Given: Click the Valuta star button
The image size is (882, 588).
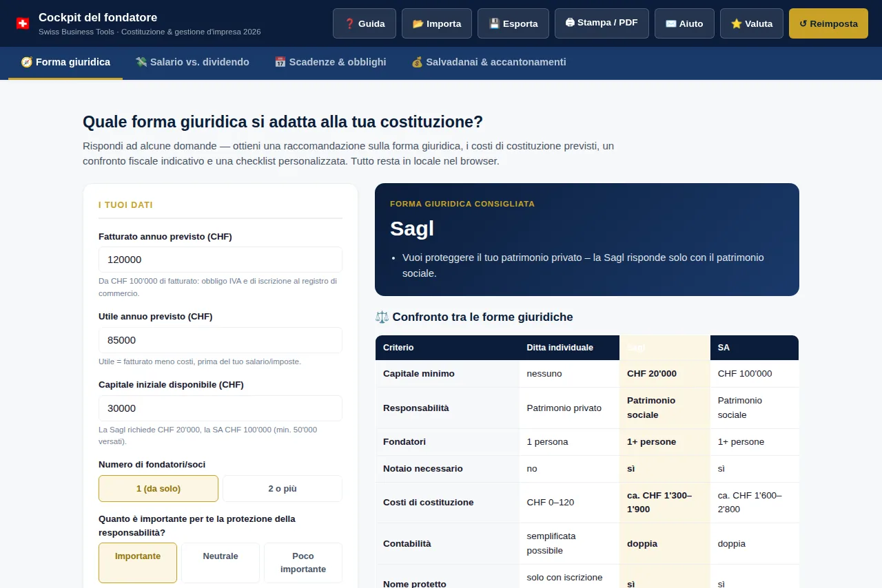Looking at the screenshot, I should pos(752,23).
